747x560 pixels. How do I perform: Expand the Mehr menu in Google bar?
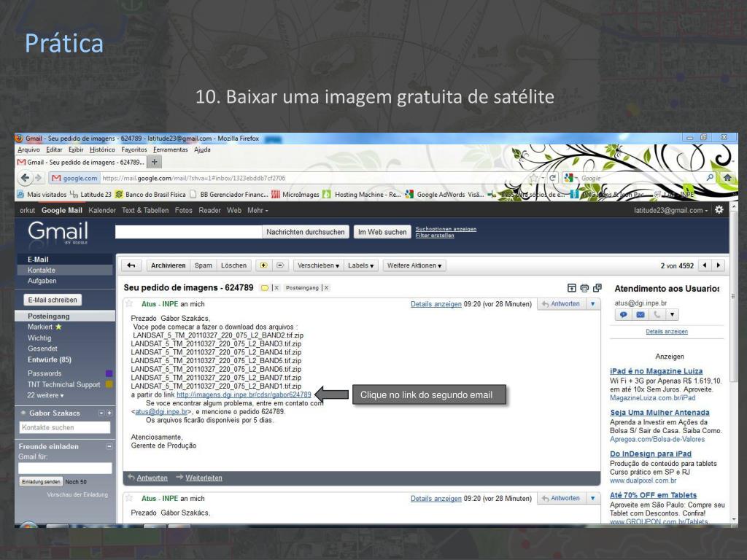(x=258, y=211)
